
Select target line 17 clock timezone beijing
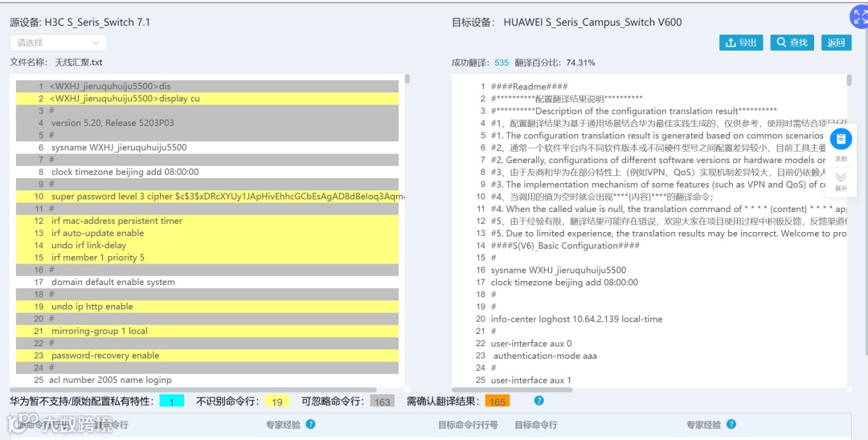click(564, 283)
